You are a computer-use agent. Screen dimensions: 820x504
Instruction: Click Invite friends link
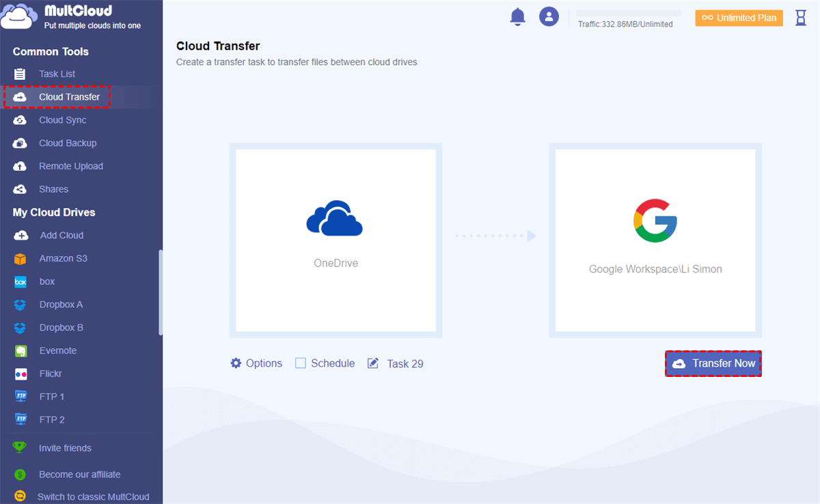click(65, 448)
